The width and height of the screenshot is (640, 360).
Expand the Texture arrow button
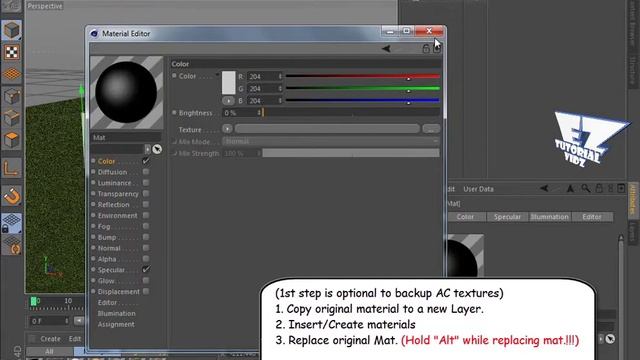(227, 129)
